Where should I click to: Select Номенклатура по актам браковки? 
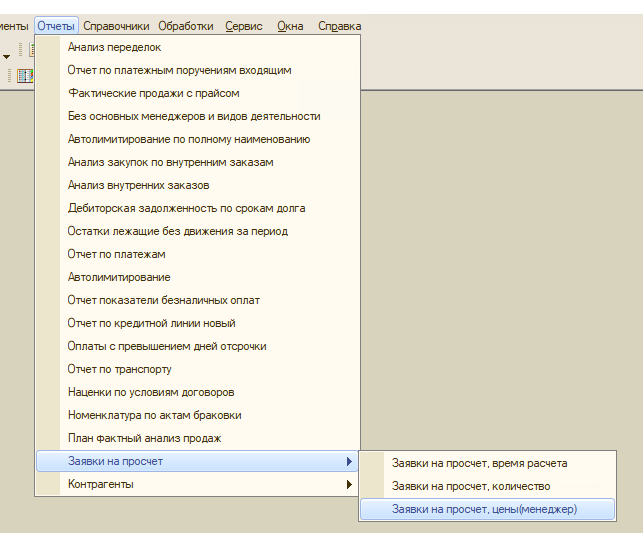click(198, 415)
